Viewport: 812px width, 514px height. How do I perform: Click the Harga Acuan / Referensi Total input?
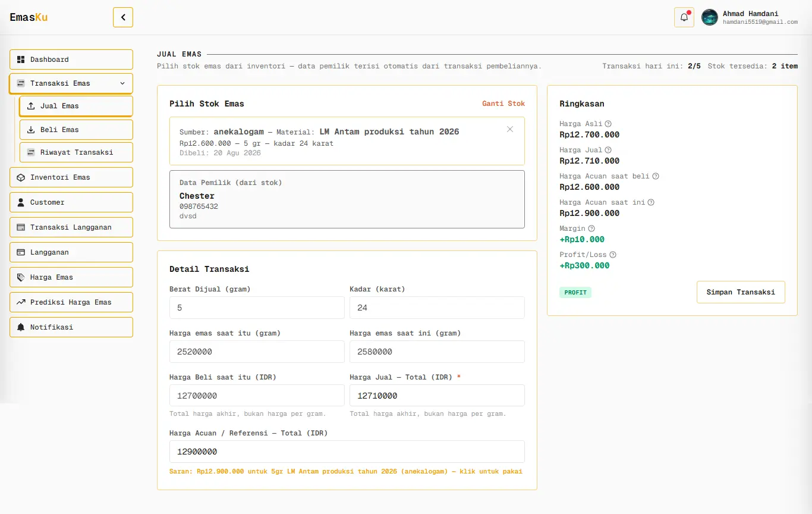pos(347,452)
